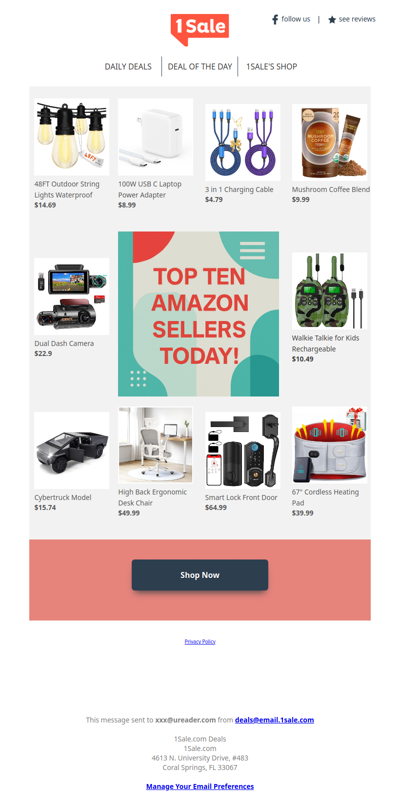Image resolution: width=400 pixels, height=805 pixels.
Task: Select the outdoor string lights product image
Action: 71,137
